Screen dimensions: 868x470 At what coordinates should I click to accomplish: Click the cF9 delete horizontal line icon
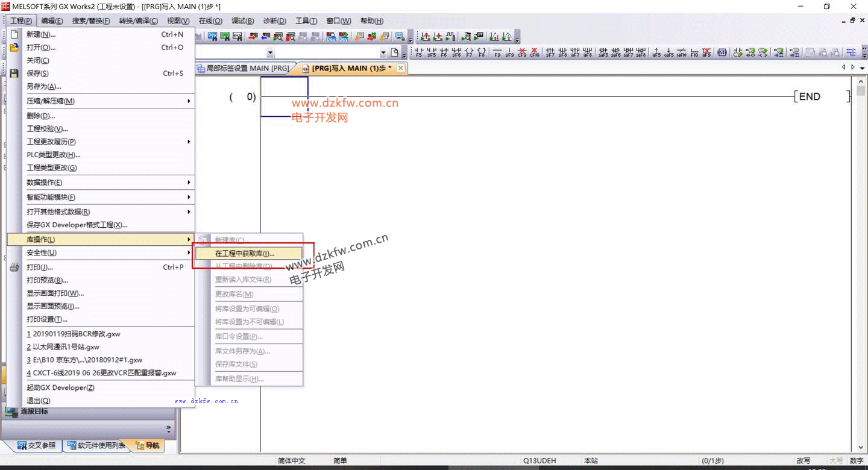pos(522,52)
